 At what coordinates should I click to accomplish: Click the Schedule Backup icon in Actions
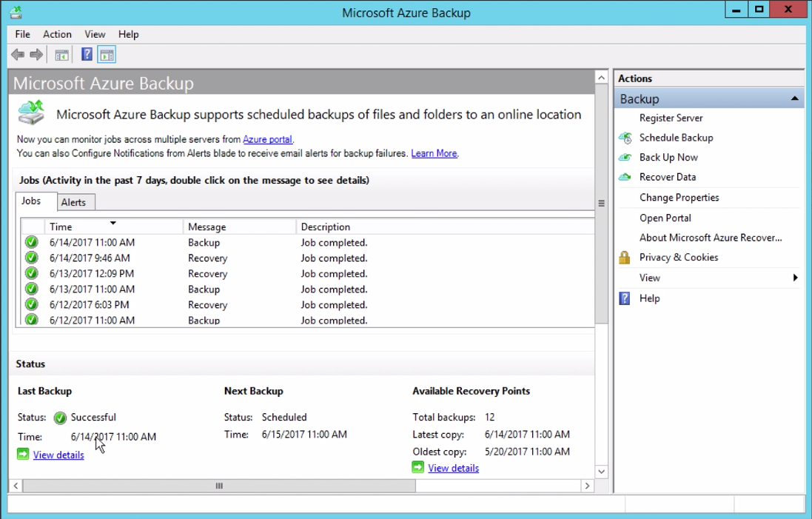625,138
